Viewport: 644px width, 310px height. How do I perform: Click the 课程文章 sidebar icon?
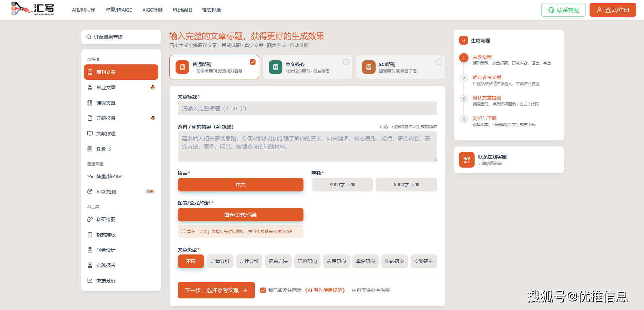point(90,103)
